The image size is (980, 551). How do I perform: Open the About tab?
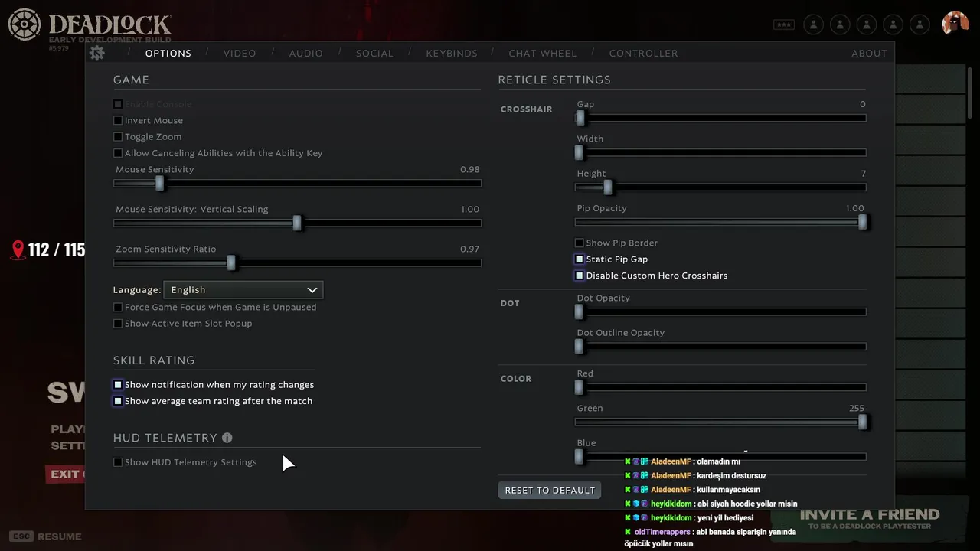pyautogui.click(x=869, y=54)
